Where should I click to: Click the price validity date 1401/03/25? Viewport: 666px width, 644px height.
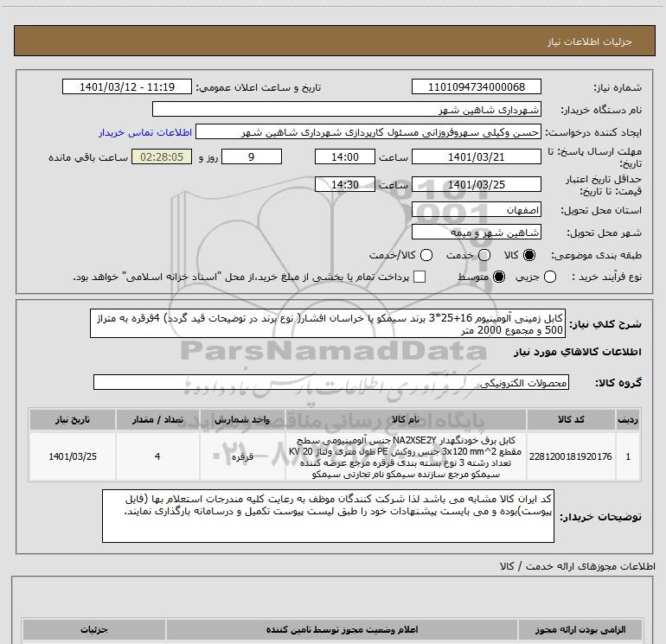(476, 184)
